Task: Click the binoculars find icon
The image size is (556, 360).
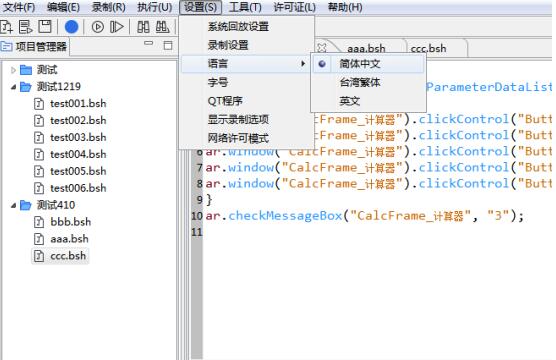Action: tap(143, 27)
